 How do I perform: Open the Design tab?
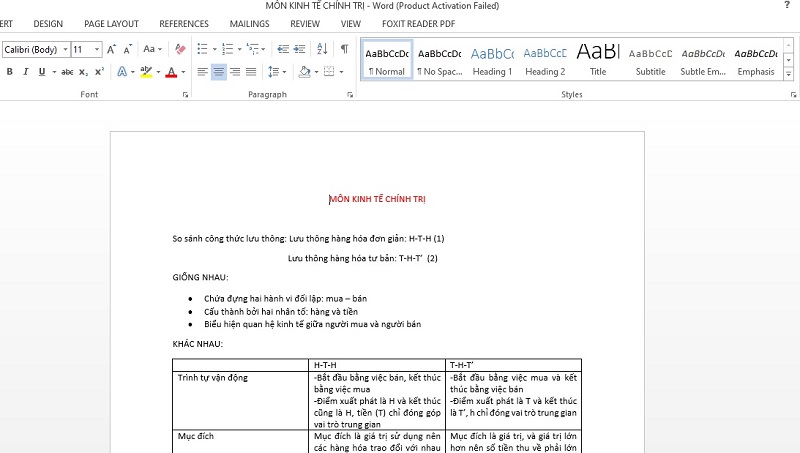click(x=48, y=24)
